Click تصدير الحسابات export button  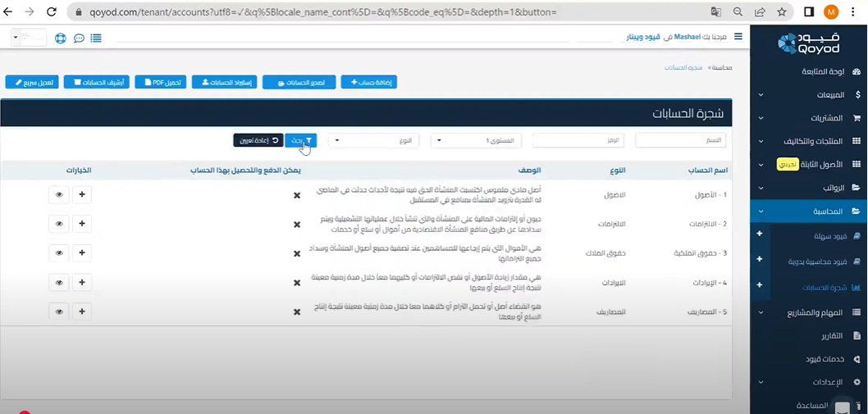point(299,83)
